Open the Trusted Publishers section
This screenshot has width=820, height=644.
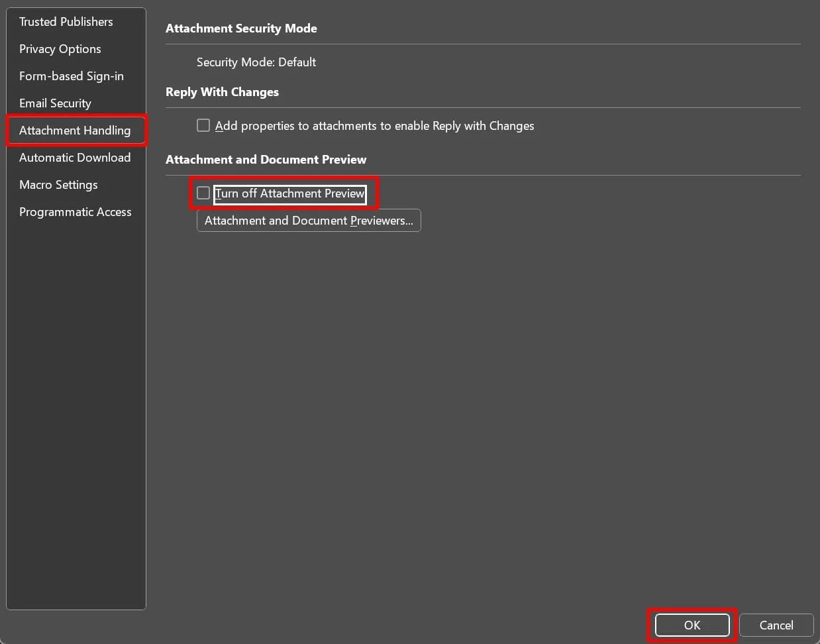66,21
